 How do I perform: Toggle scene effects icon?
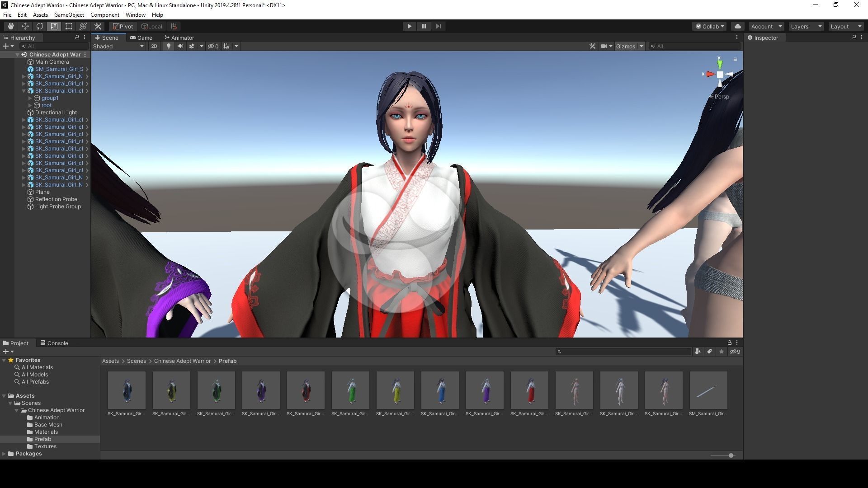point(192,46)
